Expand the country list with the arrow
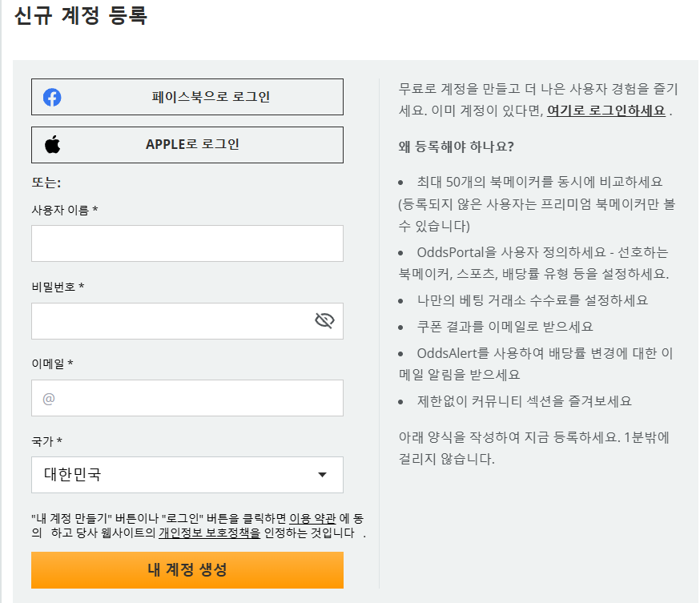The width and height of the screenshot is (700, 603). (x=322, y=474)
